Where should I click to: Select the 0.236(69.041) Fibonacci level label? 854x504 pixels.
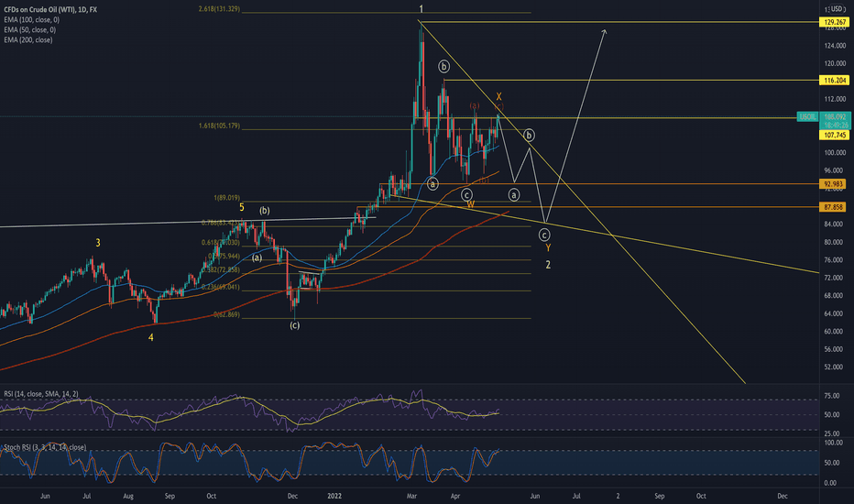point(221,287)
